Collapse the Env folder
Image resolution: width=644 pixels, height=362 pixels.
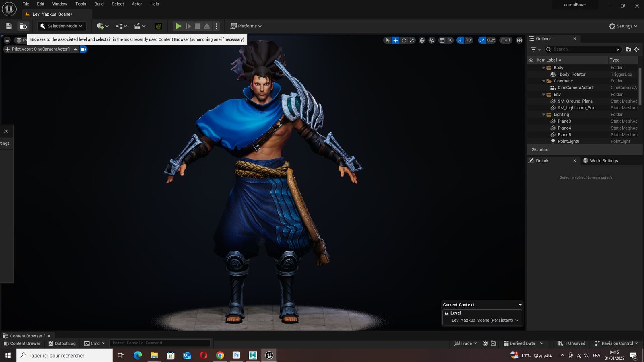pos(543,95)
